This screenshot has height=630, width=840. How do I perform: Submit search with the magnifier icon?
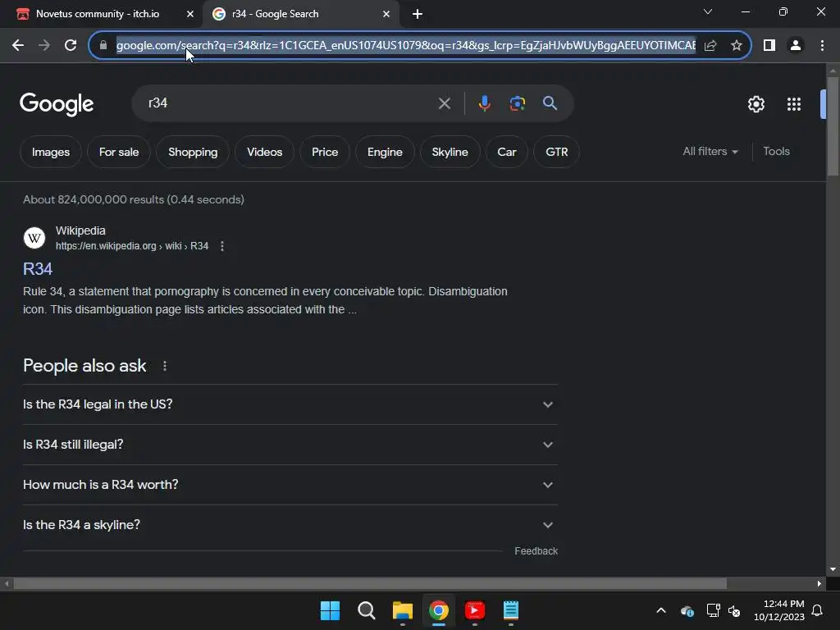coord(550,103)
